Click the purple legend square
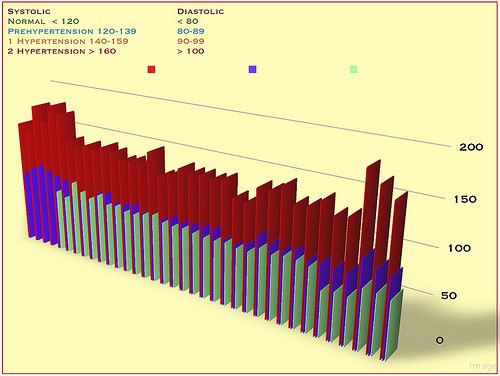Screen dimensions: 500x376 (x=252, y=69)
